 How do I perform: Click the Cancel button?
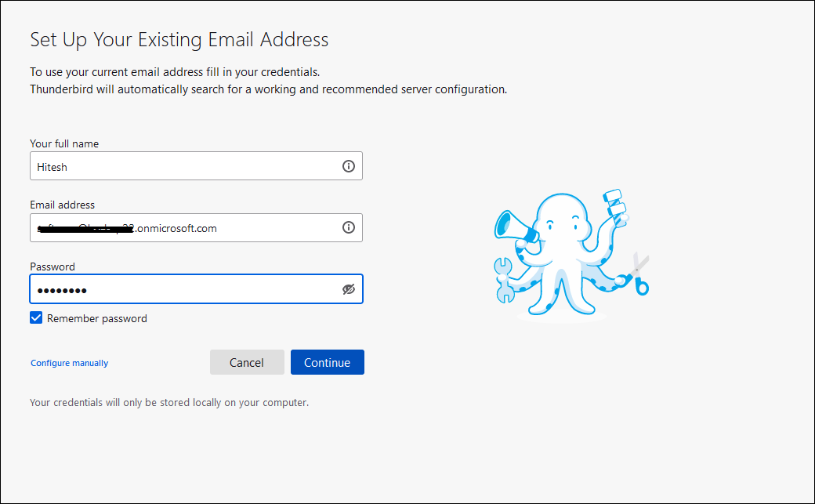coord(247,362)
